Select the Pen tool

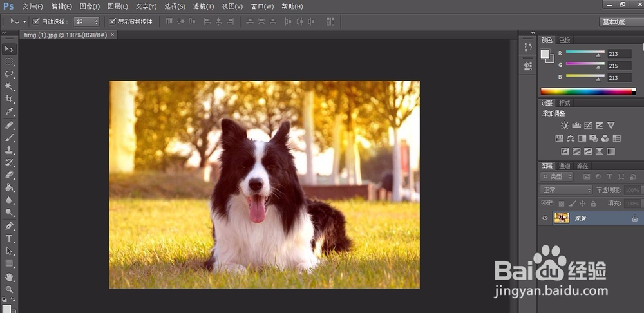(9, 226)
